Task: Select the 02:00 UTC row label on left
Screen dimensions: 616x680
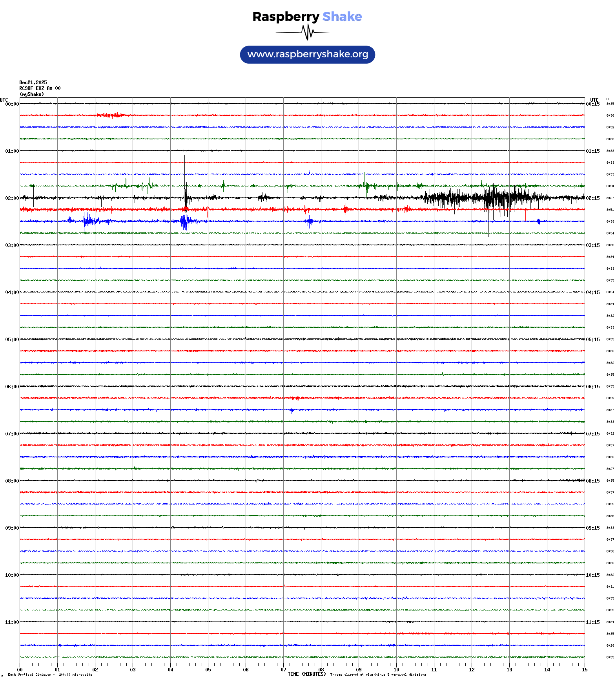Action: 12,198
